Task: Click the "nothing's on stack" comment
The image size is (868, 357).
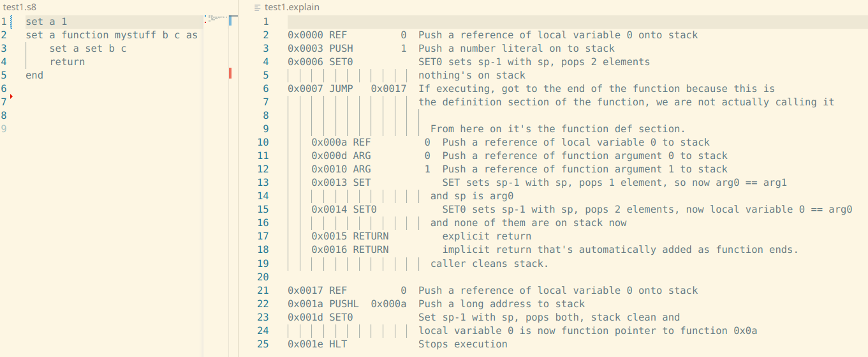Action: click(x=472, y=75)
